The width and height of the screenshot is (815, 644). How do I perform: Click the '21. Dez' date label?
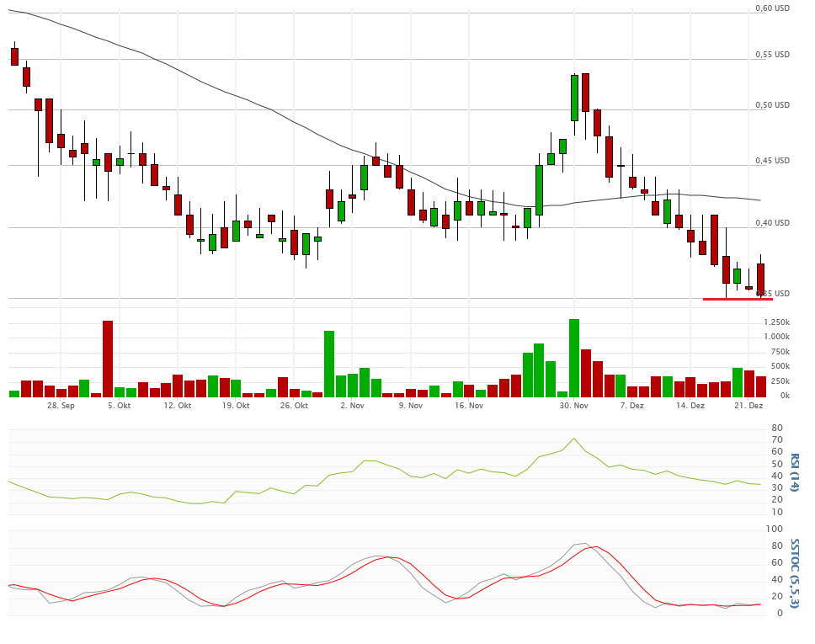pyautogui.click(x=748, y=406)
